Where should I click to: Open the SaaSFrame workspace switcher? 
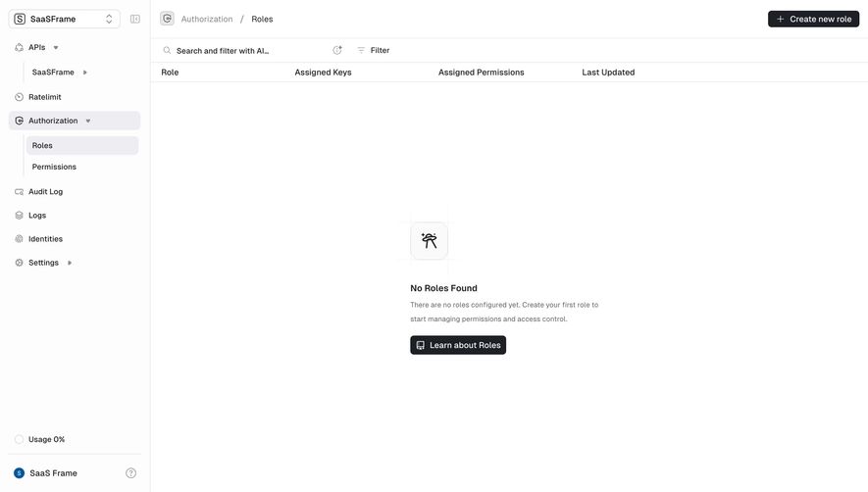pos(64,19)
